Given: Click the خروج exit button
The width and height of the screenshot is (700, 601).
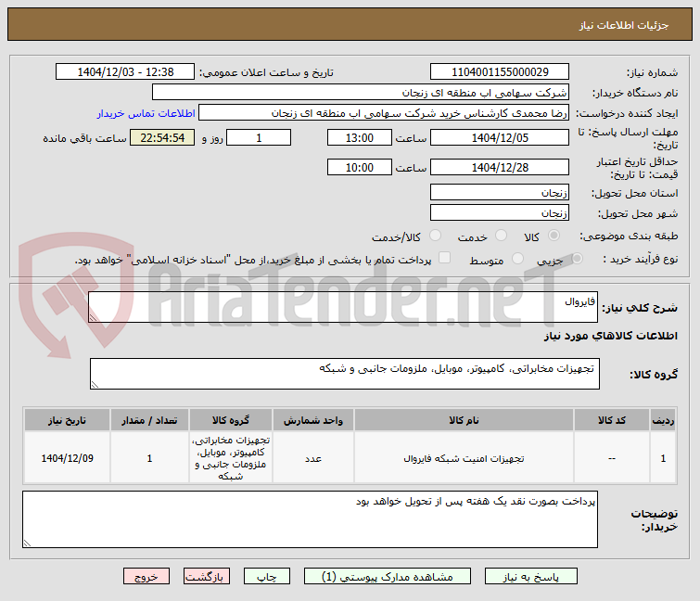Looking at the screenshot, I should click(x=146, y=577).
